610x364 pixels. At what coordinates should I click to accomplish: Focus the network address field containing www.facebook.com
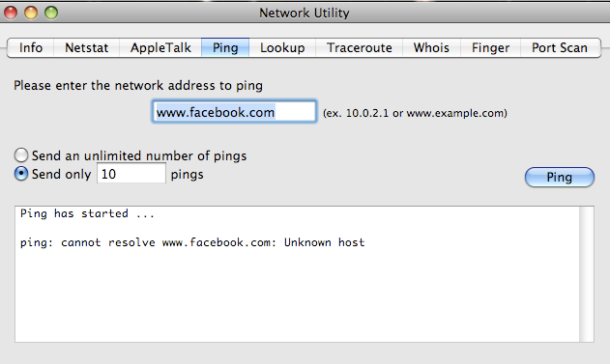coord(234,112)
